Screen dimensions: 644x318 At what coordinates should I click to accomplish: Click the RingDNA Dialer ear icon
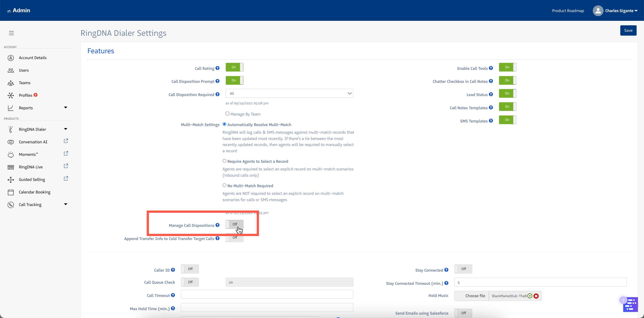[11, 129]
